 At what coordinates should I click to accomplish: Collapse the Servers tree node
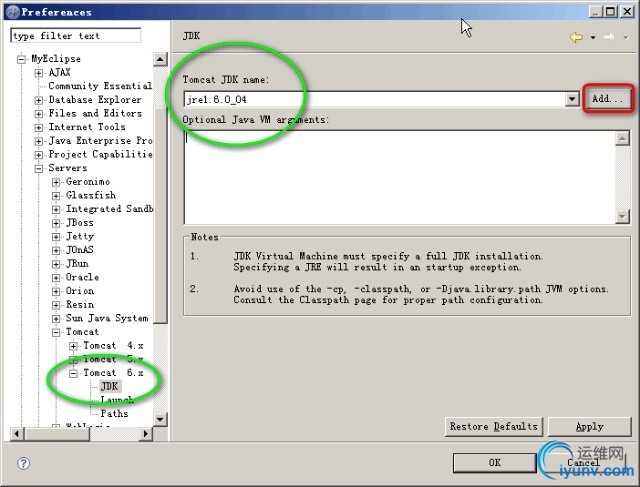[x=38, y=169]
